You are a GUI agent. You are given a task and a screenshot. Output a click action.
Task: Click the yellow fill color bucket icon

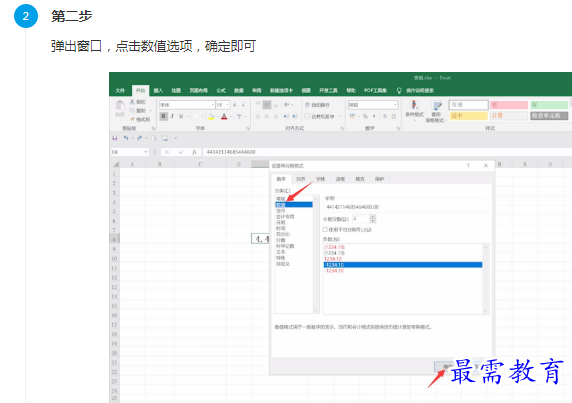point(211,117)
